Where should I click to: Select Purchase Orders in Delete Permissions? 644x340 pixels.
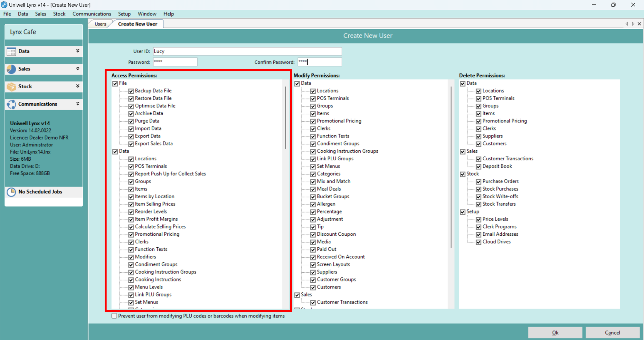[500, 181]
